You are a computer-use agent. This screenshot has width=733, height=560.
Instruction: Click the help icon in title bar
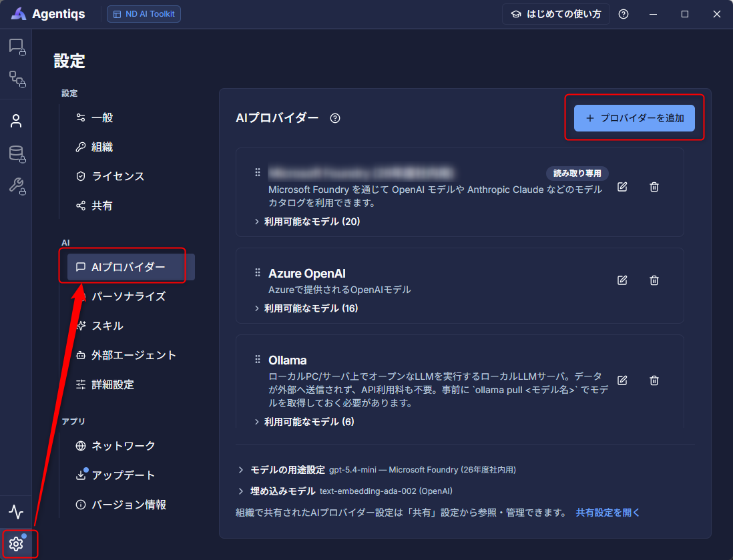pos(623,14)
